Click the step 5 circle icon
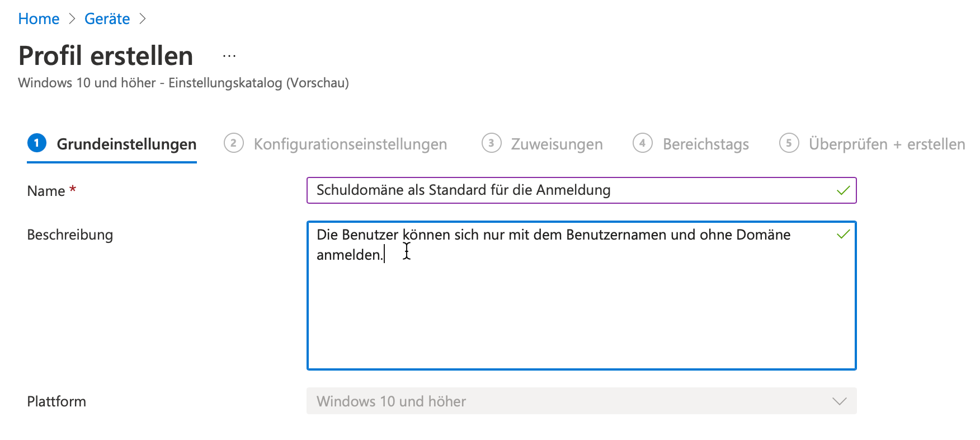980x440 pixels. point(789,143)
